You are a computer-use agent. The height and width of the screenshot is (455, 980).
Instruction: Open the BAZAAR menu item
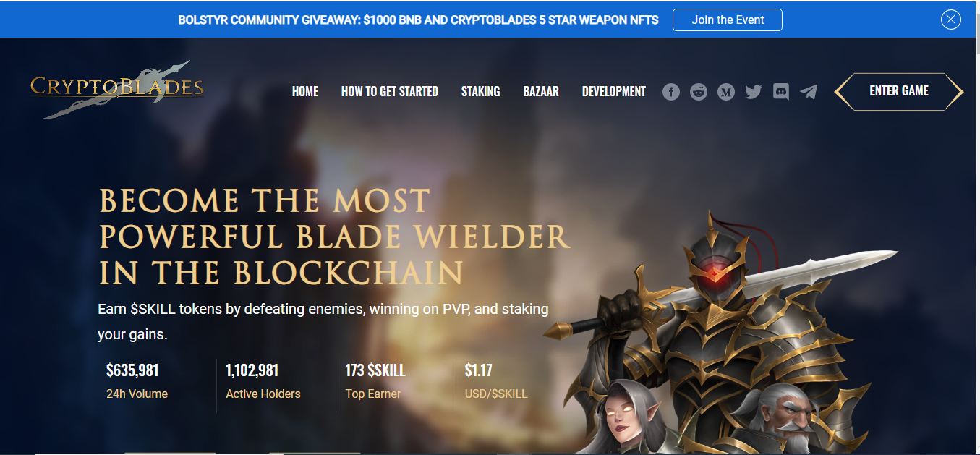(x=541, y=92)
